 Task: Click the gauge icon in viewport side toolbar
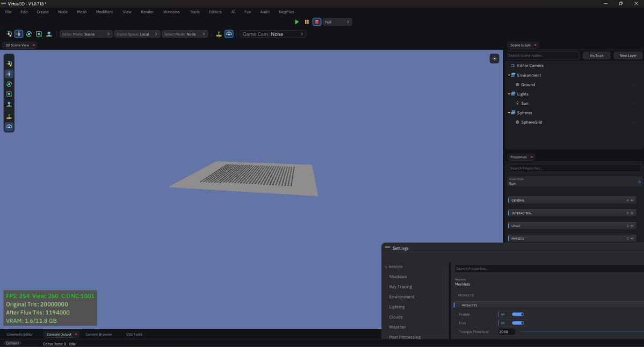(9, 126)
